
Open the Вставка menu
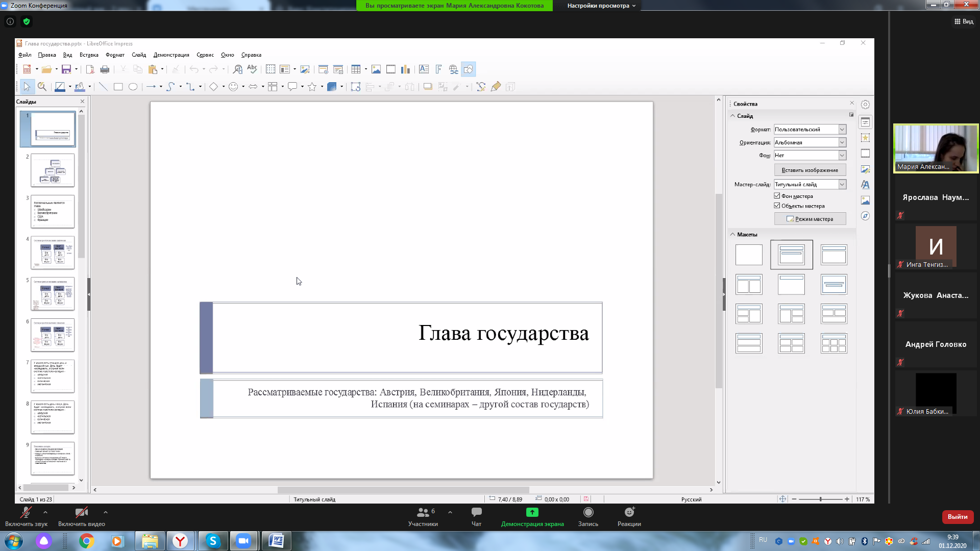pos(89,55)
